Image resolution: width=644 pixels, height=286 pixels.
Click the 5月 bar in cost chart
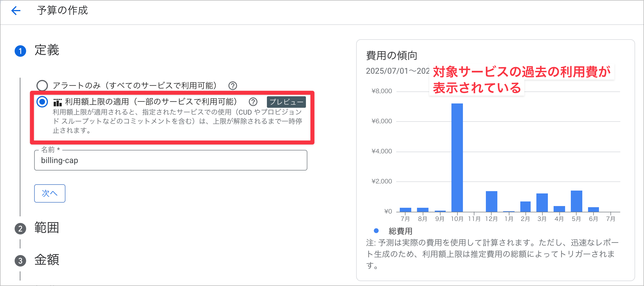click(576, 201)
